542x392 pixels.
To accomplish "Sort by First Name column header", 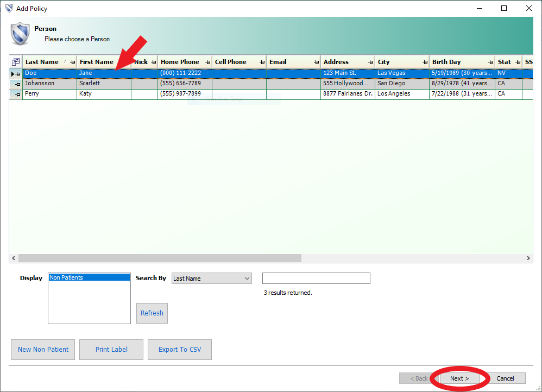I will [97, 62].
